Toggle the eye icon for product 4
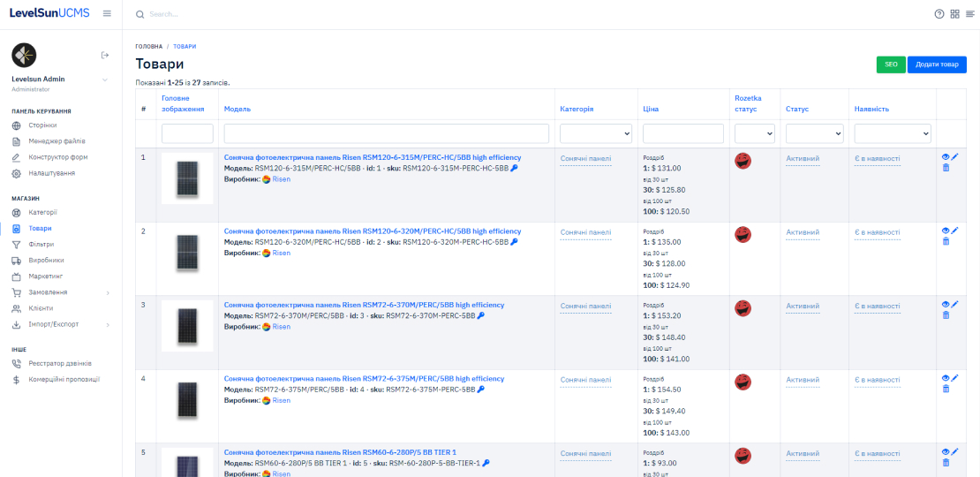 coord(945,378)
